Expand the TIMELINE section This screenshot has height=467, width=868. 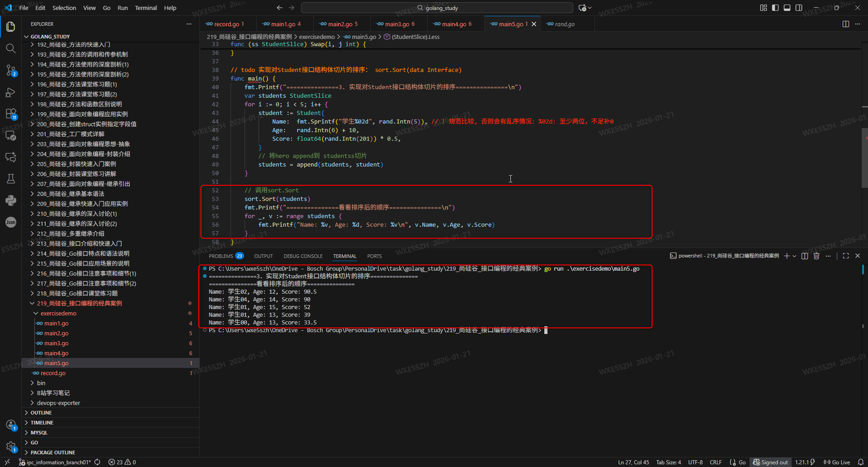[x=111, y=423]
